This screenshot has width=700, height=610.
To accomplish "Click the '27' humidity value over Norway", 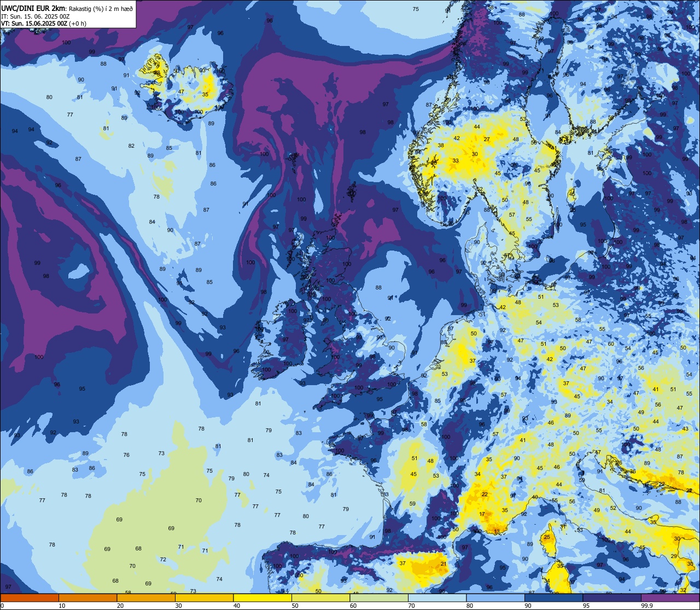I will pyautogui.click(x=487, y=140).
